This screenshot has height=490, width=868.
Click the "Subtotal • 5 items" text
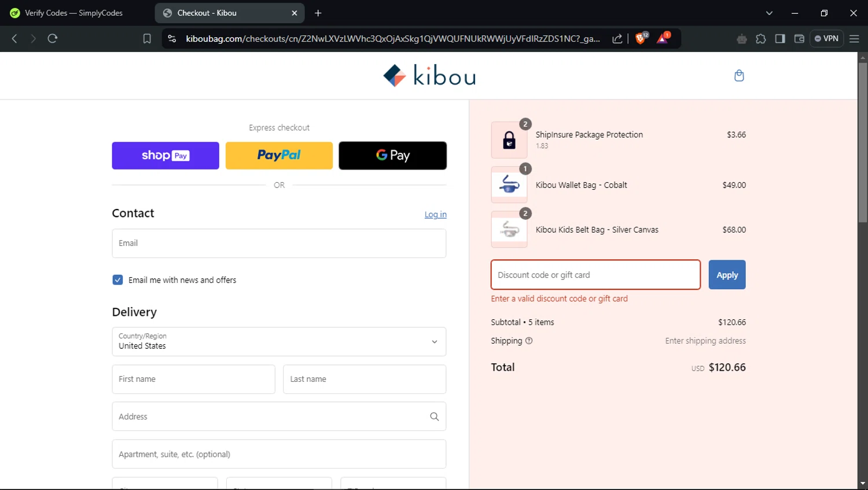(x=523, y=322)
